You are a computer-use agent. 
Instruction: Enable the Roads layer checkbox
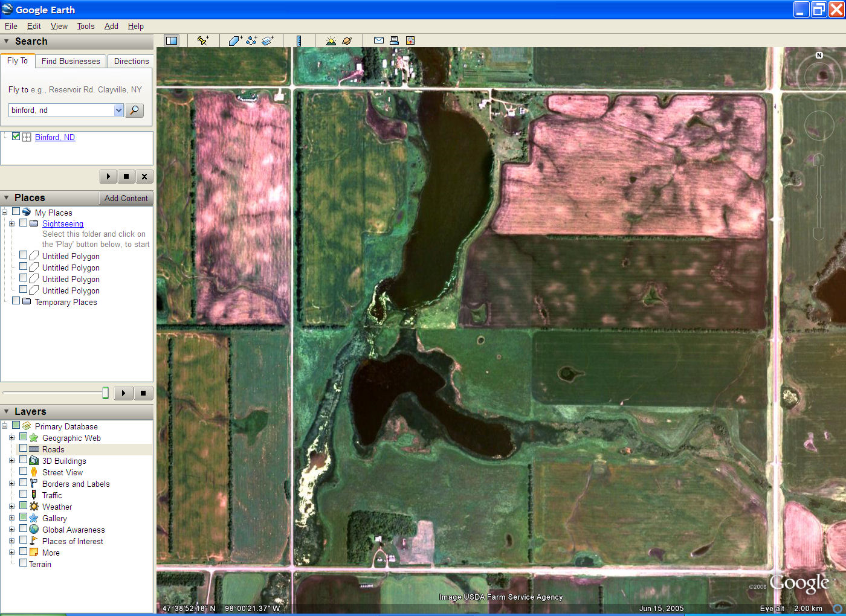[23, 449]
